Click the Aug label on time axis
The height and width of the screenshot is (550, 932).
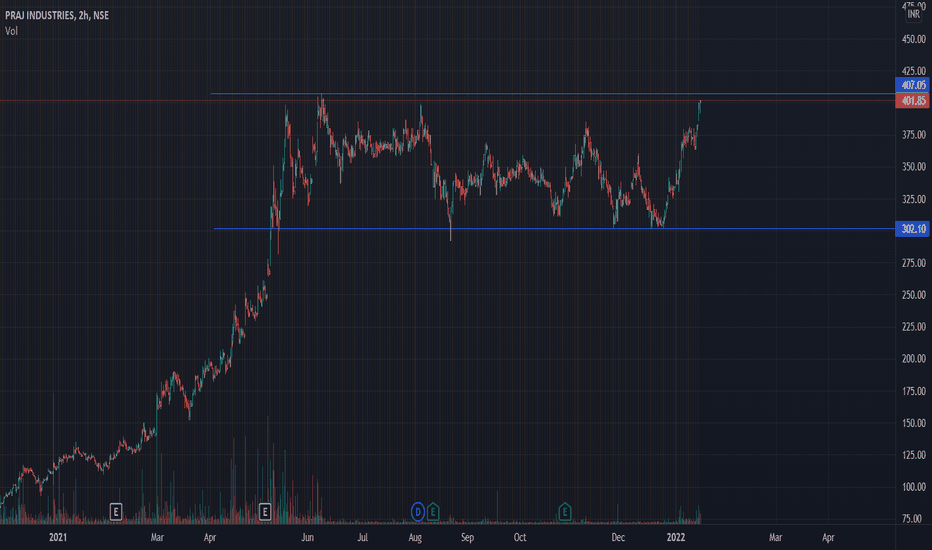point(415,538)
